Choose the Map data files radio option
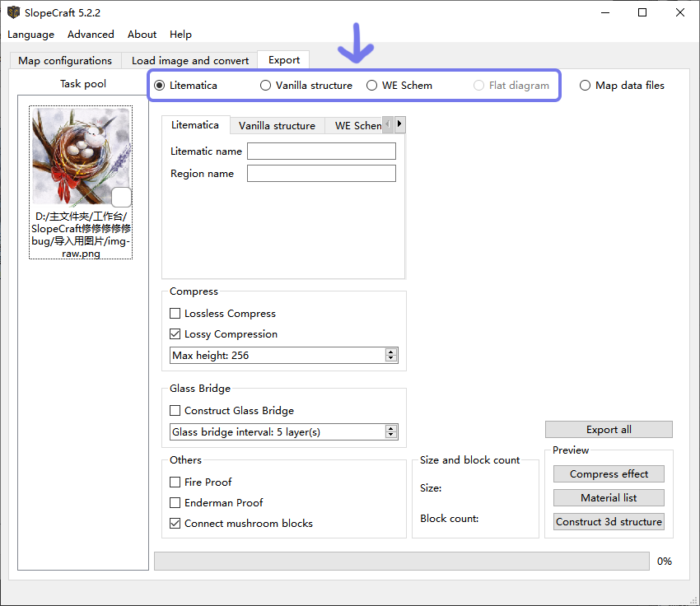The image size is (700, 606). click(585, 86)
